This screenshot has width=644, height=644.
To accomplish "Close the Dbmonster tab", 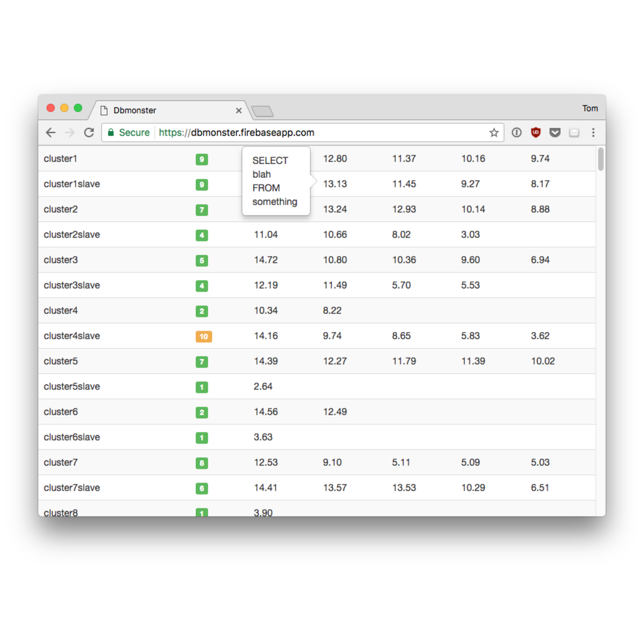I will click(x=239, y=111).
